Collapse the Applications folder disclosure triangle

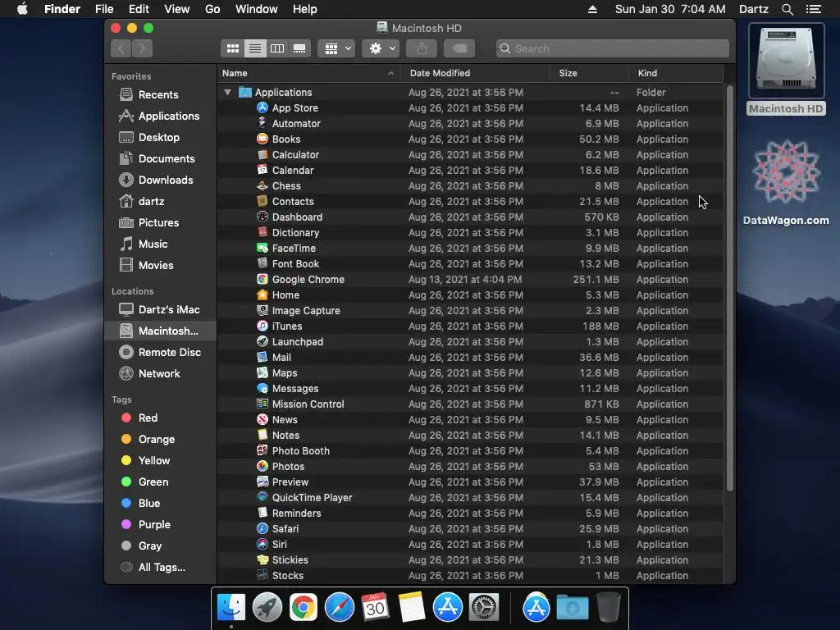click(228, 92)
